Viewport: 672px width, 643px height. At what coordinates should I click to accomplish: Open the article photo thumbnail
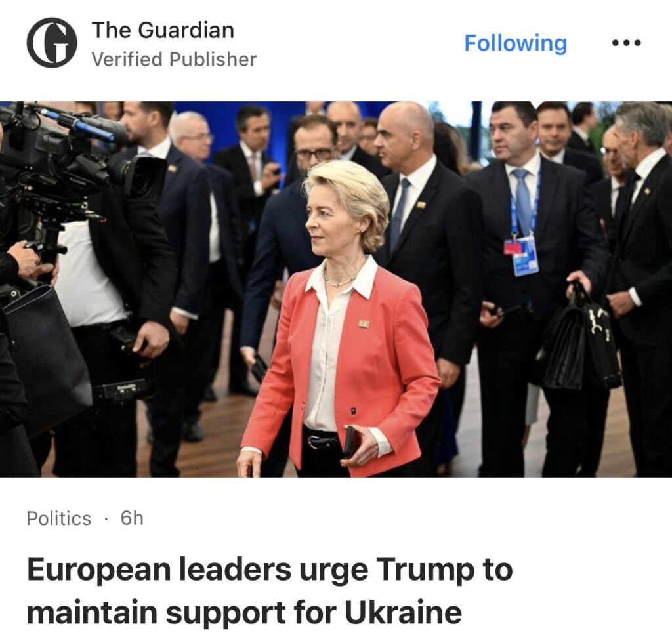click(x=336, y=289)
